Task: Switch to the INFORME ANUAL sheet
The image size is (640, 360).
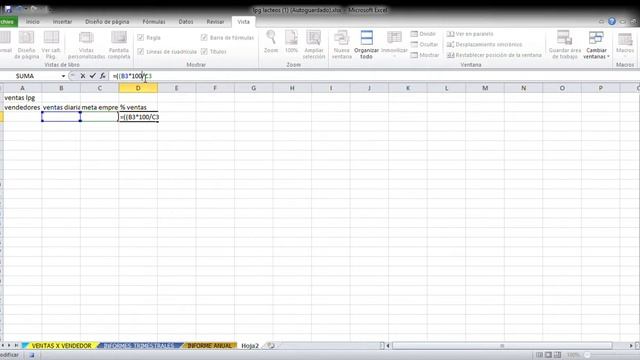Action: 209,345
